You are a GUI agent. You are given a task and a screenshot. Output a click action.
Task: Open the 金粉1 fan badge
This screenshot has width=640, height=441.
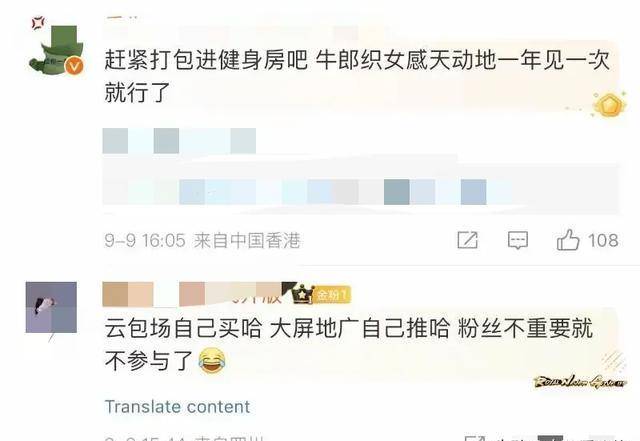coord(332,295)
